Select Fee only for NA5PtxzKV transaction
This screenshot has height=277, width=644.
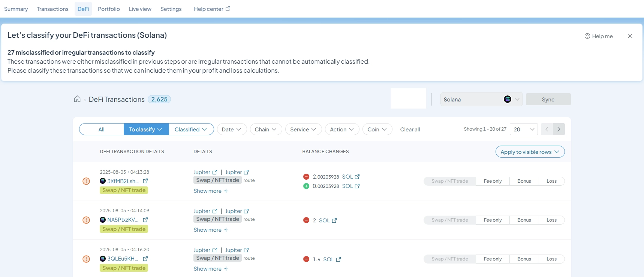(x=493, y=220)
